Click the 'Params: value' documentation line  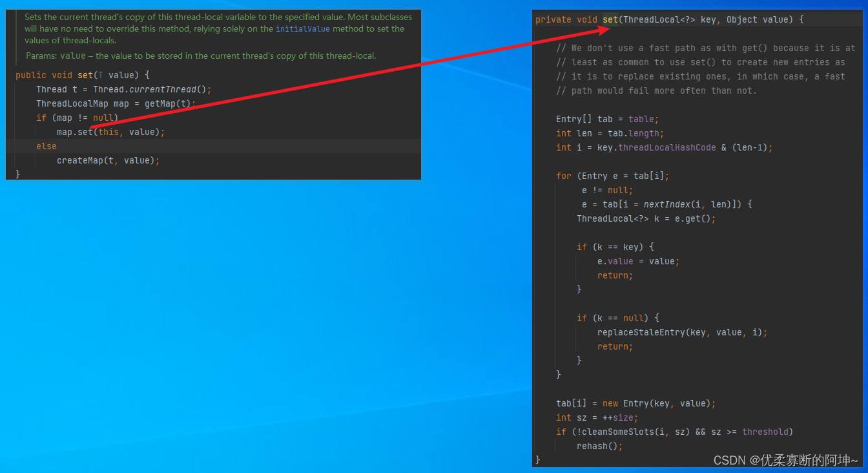(200, 56)
